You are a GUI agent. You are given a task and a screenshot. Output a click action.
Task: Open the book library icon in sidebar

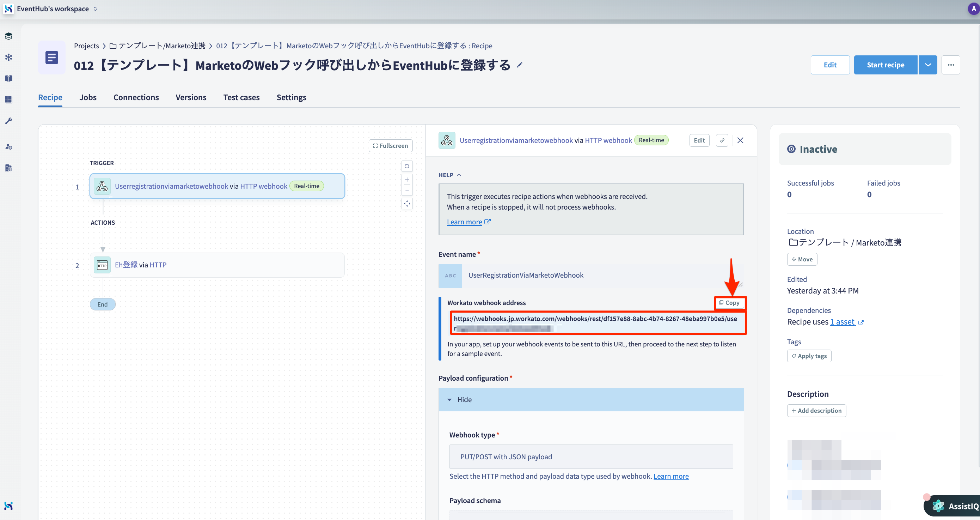[x=9, y=78]
